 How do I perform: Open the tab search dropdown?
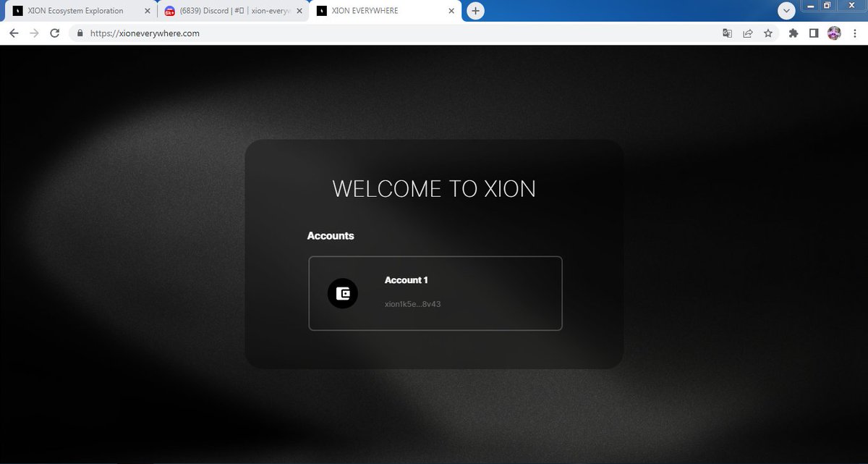(786, 11)
